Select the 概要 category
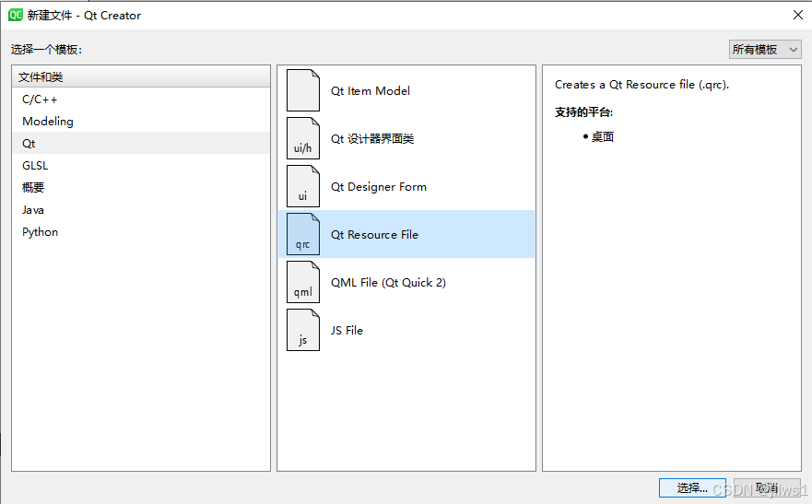The width and height of the screenshot is (812, 504). pos(141,187)
